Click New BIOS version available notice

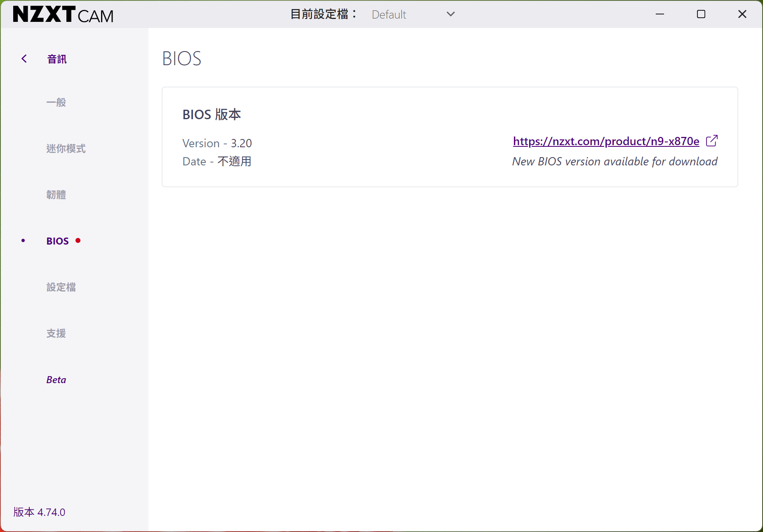coord(615,161)
